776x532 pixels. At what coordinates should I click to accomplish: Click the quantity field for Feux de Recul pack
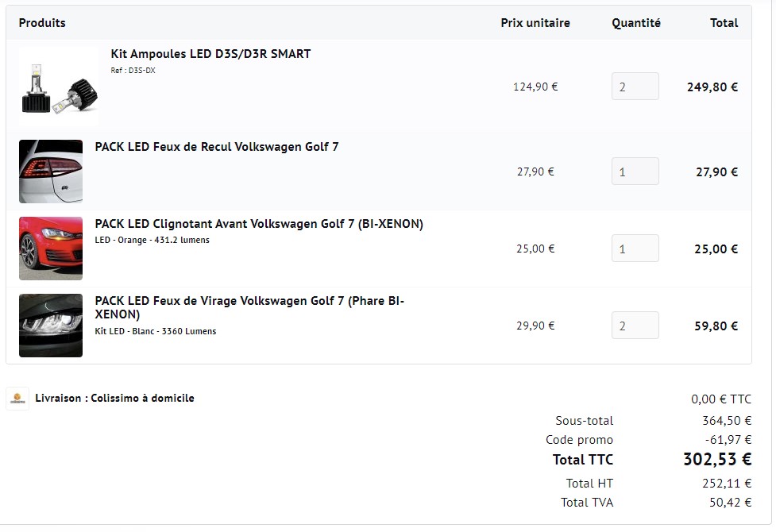click(x=635, y=172)
